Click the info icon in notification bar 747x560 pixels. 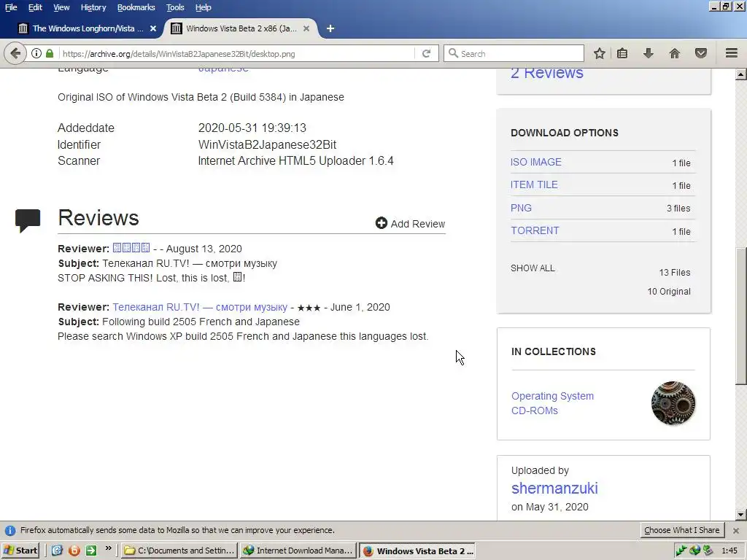coord(10,531)
